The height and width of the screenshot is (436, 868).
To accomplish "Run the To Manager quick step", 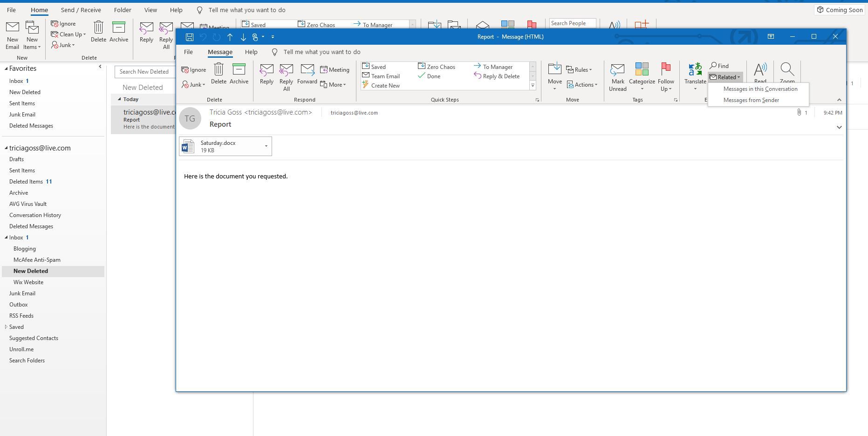I will point(493,67).
